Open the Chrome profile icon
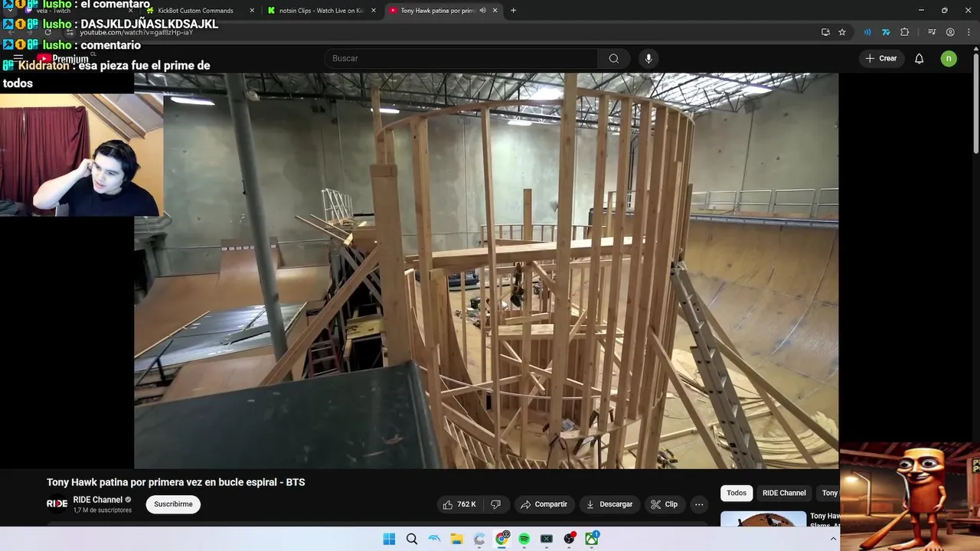The image size is (980, 551). 950,32
